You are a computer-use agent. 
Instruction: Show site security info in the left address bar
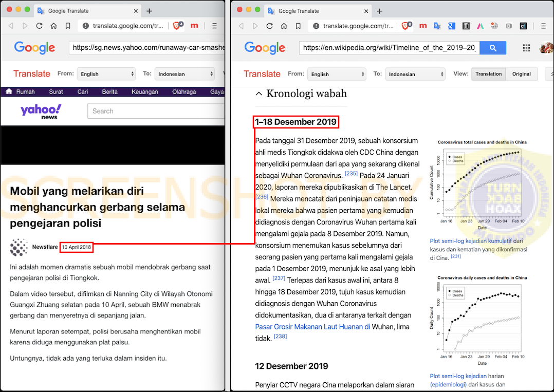[x=85, y=26]
